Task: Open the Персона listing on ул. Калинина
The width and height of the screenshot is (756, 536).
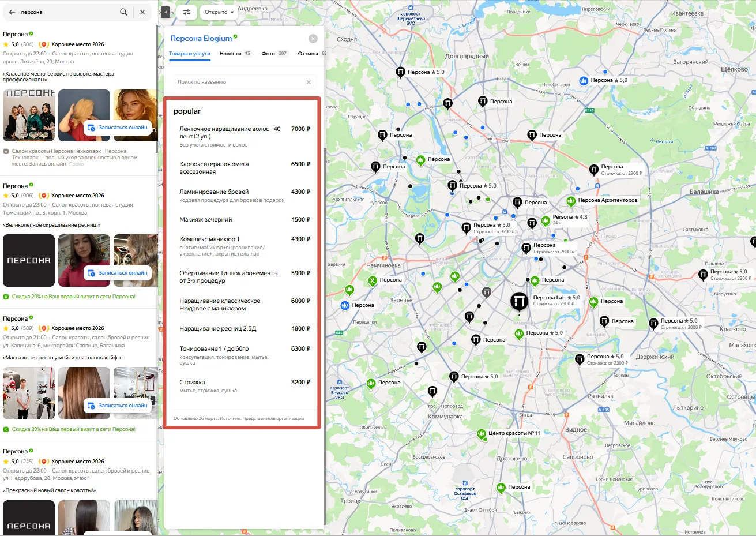Action: pyautogui.click(x=15, y=318)
